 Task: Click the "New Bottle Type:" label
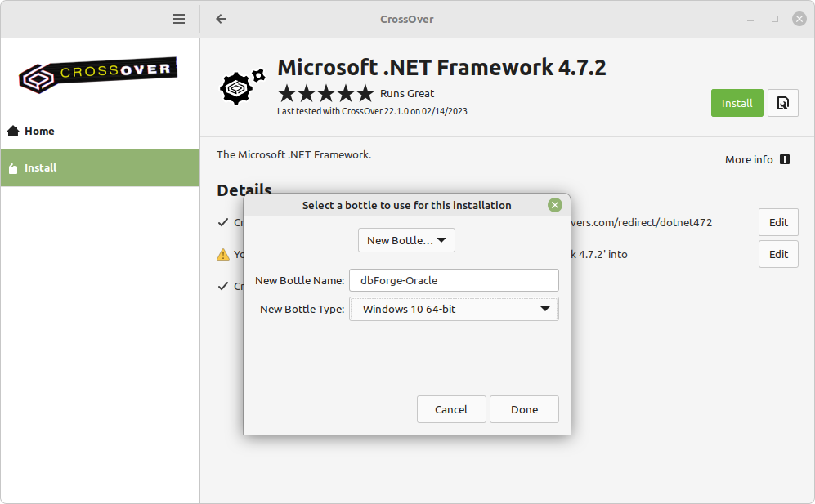[x=302, y=309]
